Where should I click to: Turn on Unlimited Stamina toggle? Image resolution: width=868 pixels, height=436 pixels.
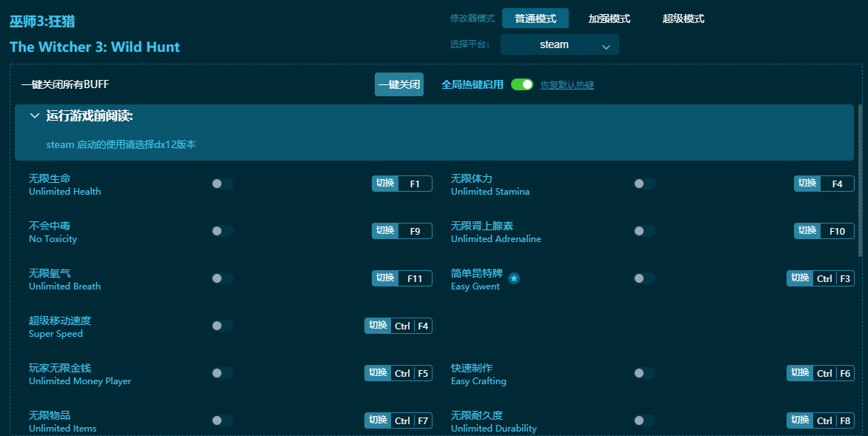(x=644, y=184)
